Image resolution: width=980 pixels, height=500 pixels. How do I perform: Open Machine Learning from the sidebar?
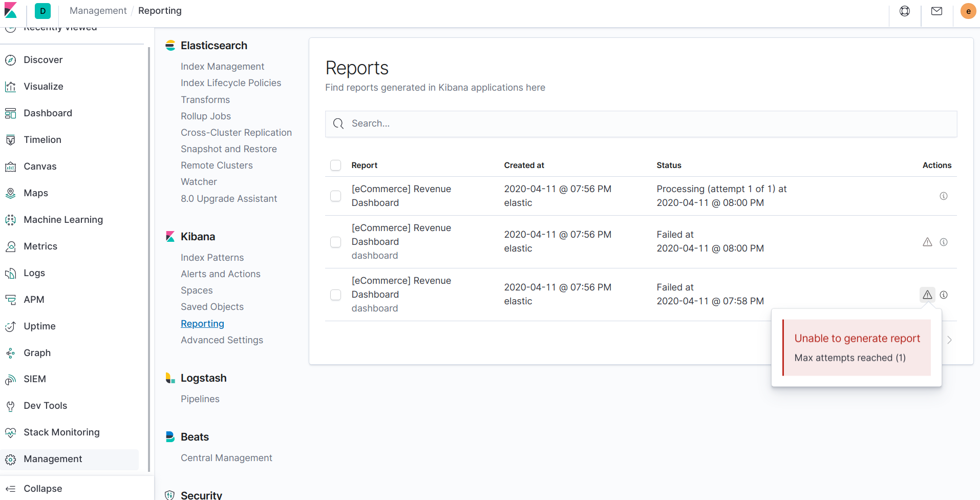pyautogui.click(x=63, y=219)
